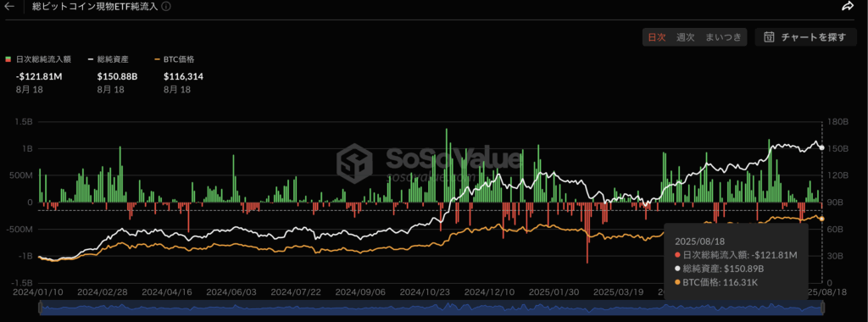Grab the left handle of range slider
This screenshot has width=868, height=322.
[40, 308]
